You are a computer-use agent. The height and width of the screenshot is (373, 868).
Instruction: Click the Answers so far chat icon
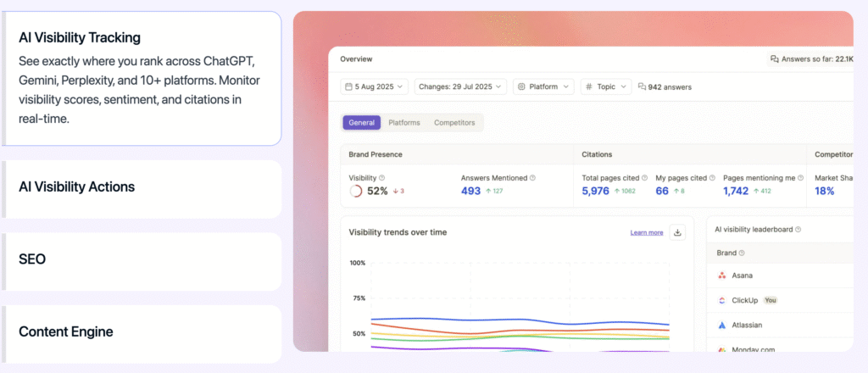point(775,59)
